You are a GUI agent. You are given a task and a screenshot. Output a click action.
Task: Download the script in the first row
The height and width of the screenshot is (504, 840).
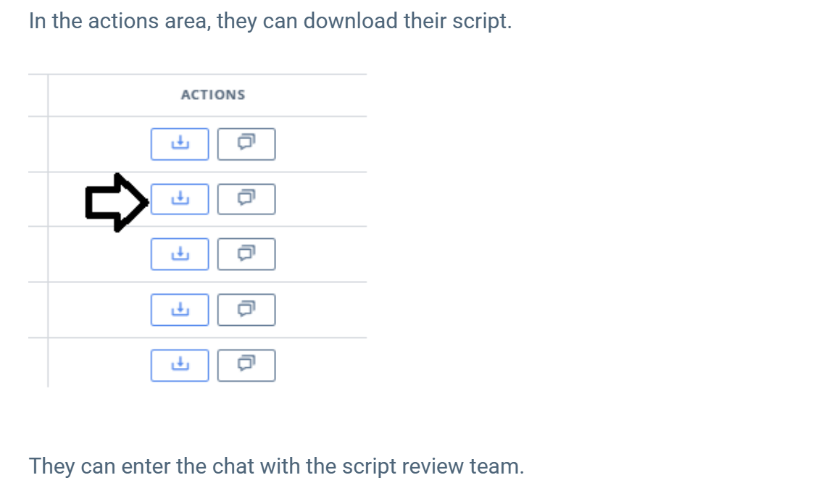tap(180, 144)
